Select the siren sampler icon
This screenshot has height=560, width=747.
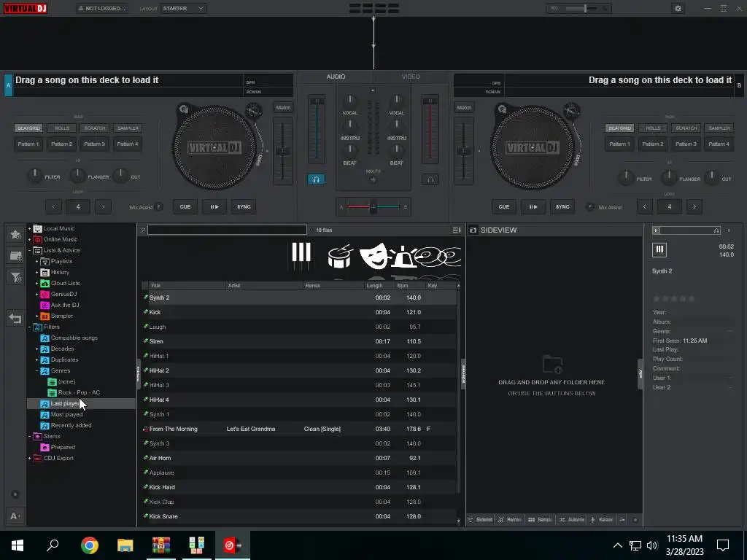pos(403,257)
